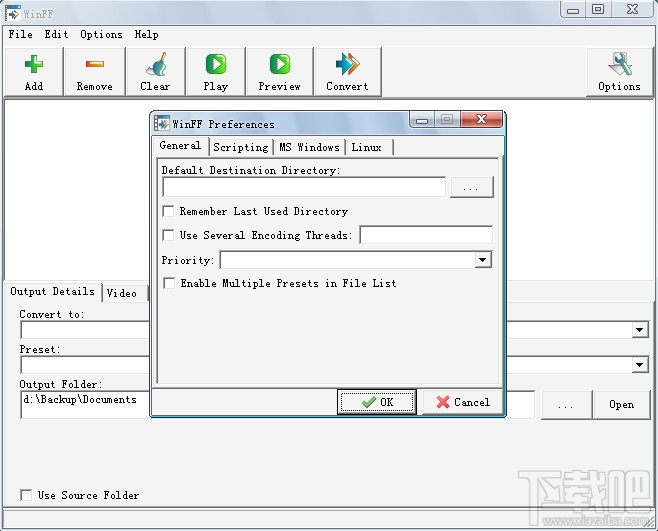Click the encoding threads count field
The height and width of the screenshot is (531, 658).
pos(426,235)
